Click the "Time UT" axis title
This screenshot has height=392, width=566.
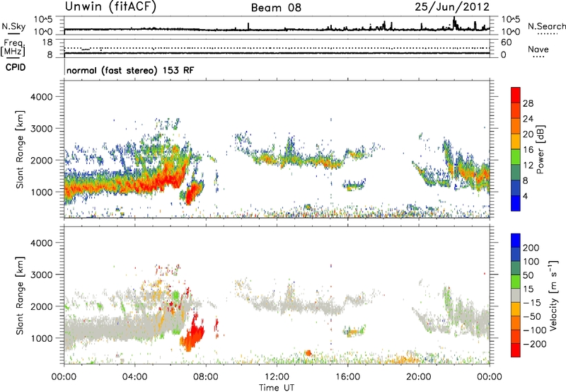tap(277, 388)
